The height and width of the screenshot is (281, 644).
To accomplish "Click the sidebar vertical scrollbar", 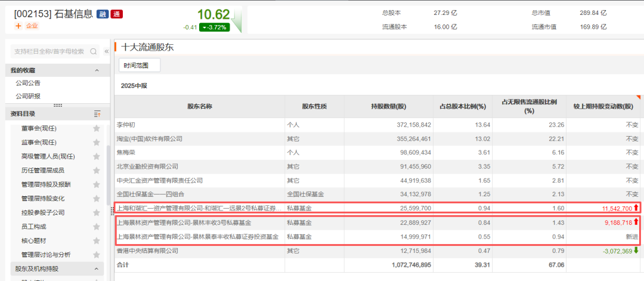I will point(108,179).
